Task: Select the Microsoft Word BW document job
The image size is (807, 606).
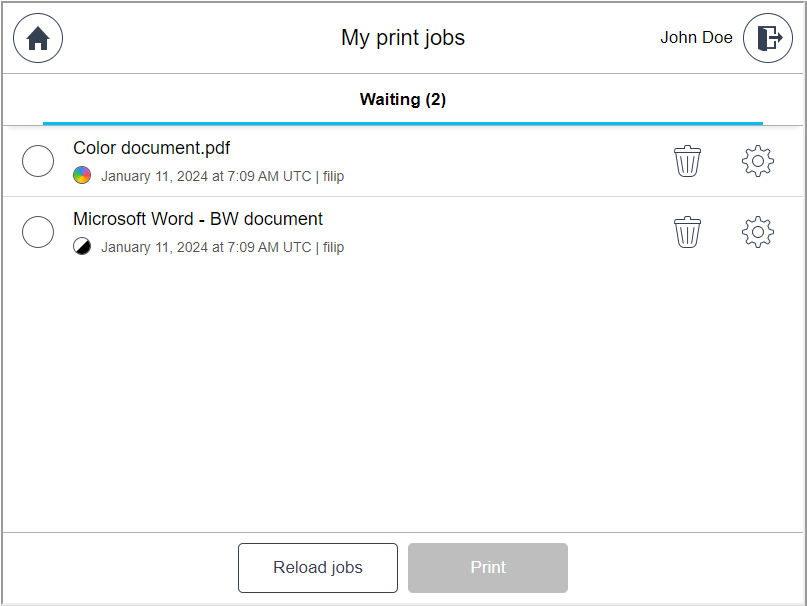Action: [x=37, y=231]
